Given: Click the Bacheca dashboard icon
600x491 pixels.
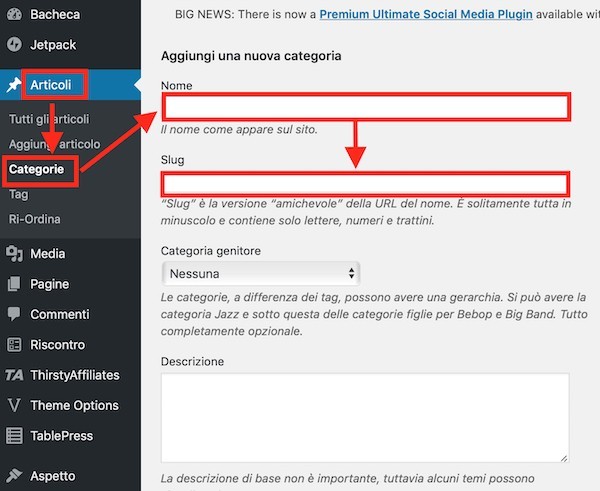Looking at the screenshot, I should [15, 14].
